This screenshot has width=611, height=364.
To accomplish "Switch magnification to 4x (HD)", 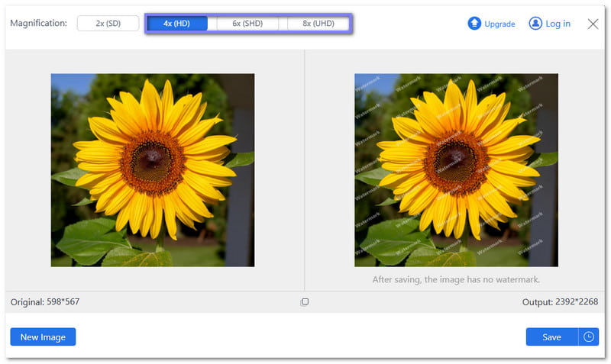I will point(177,24).
